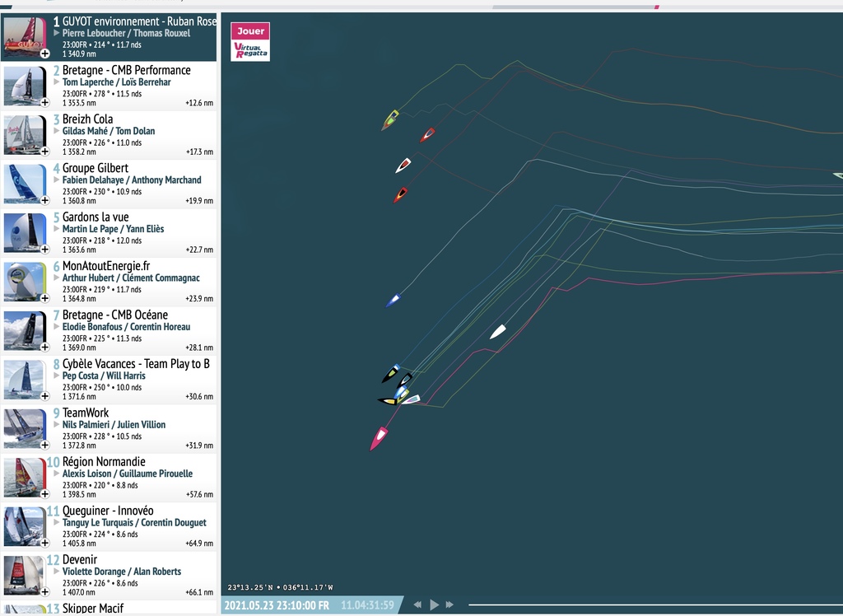This screenshot has height=616, width=843.
Task: Select the boat name 'Devenir'
Action: (x=80, y=559)
